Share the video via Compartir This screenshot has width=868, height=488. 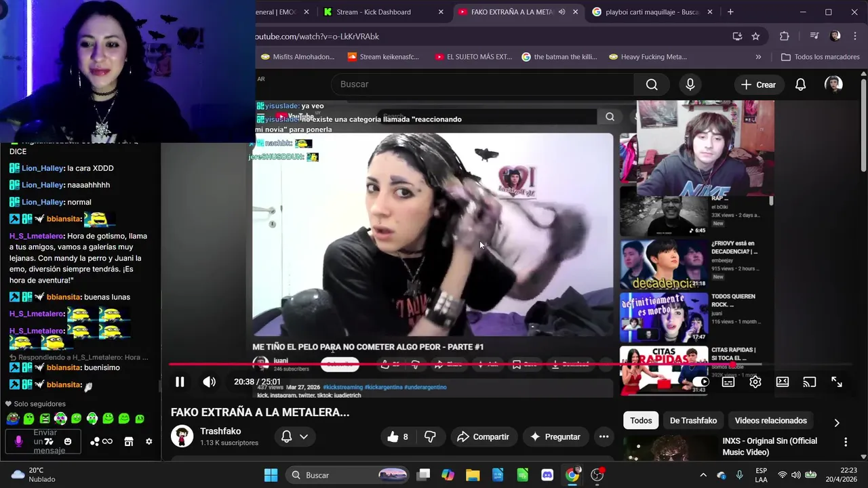483,437
